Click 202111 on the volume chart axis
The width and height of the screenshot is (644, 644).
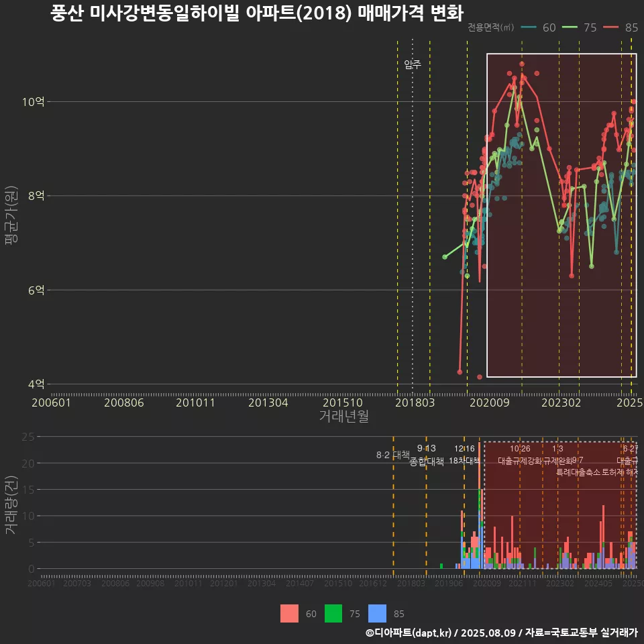pyautogui.click(x=523, y=583)
